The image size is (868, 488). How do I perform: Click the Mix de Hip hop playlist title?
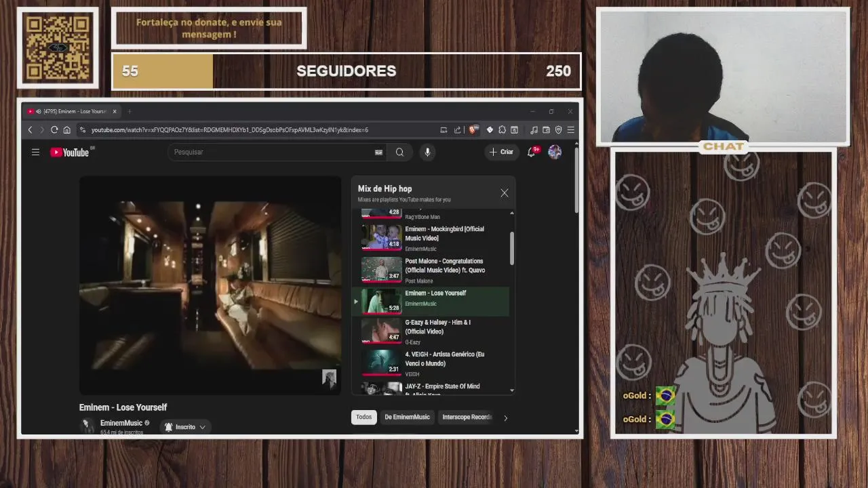click(384, 189)
